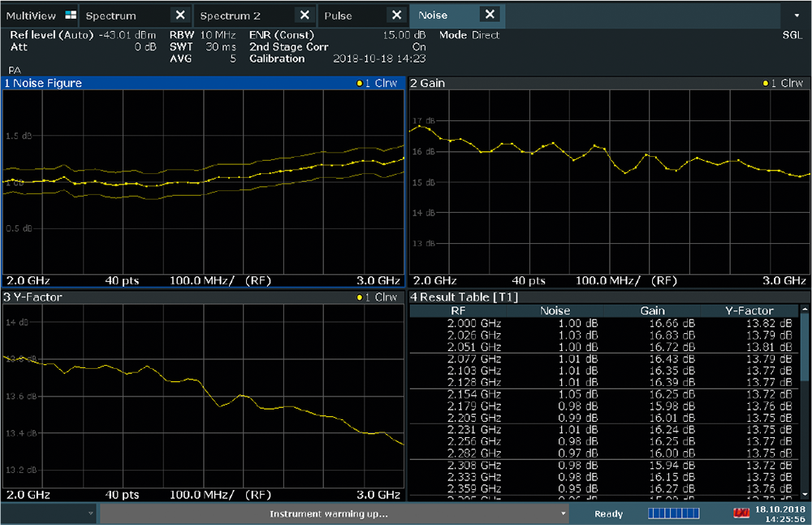Click the red status icon beside the date
The height and width of the screenshot is (525, 812).
coord(740,514)
